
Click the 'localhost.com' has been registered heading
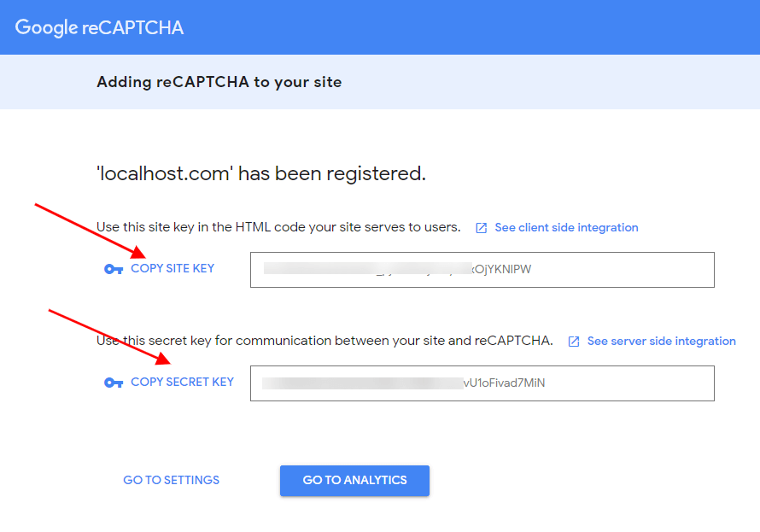click(x=261, y=173)
